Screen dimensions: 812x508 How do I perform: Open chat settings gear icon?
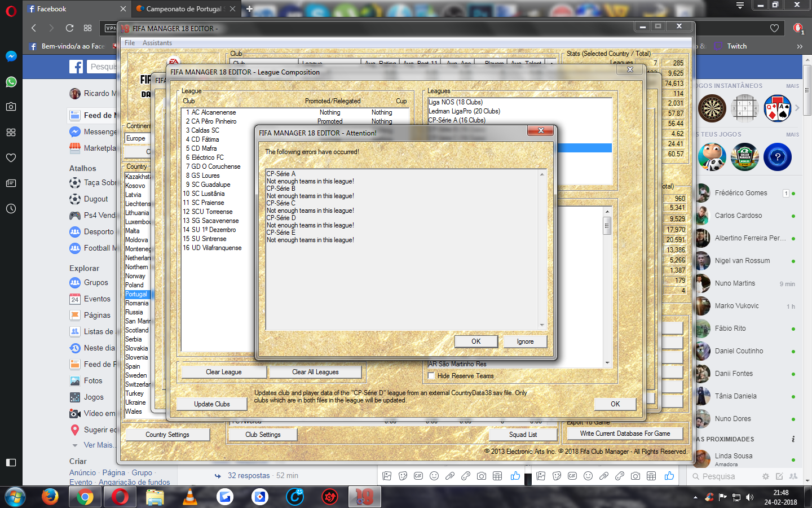click(766, 476)
